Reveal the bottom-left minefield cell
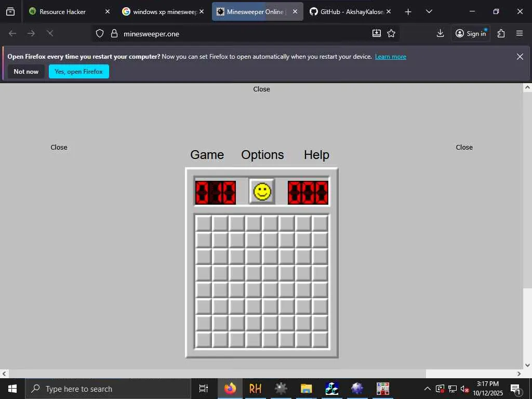The image size is (532, 399). [x=204, y=340]
